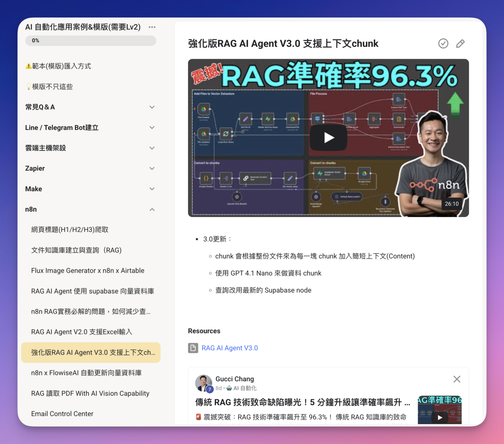Expand the 雲端主機架設 section chevron
The width and height of the screenshot is (504, 444).
(152, 148)
